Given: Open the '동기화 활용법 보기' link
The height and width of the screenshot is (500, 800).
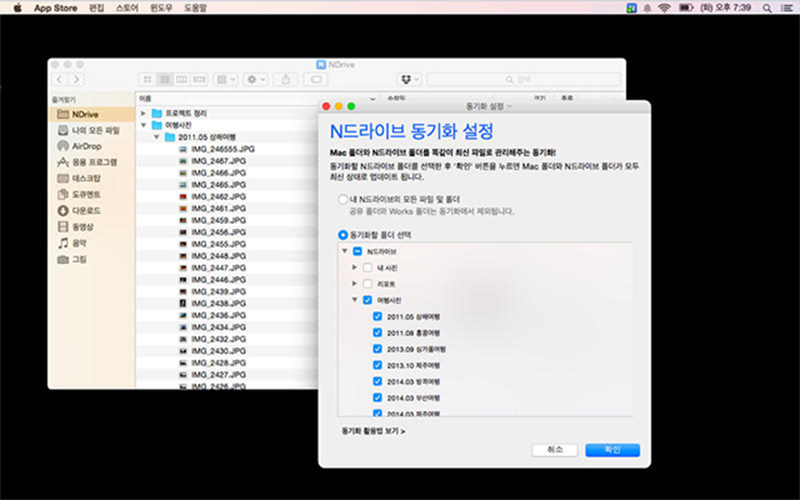Looking at the screenshot, I should tap(372, 431).
